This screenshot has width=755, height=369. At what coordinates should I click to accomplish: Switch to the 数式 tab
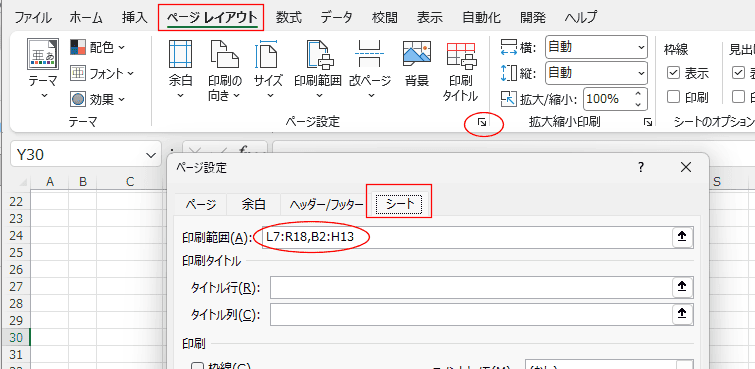coord(289,18)
